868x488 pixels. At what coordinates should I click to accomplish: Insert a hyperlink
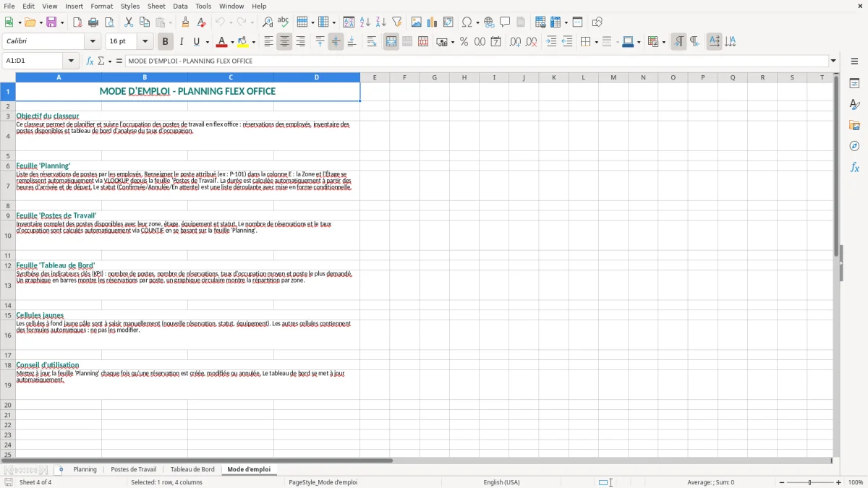click(489, 22)
